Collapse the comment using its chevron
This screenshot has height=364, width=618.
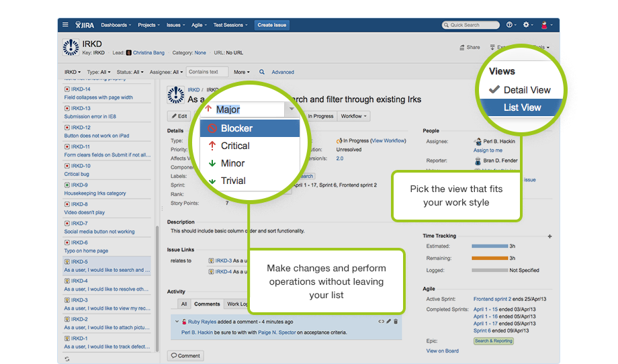pyautogui.click(x=177, y=322)
